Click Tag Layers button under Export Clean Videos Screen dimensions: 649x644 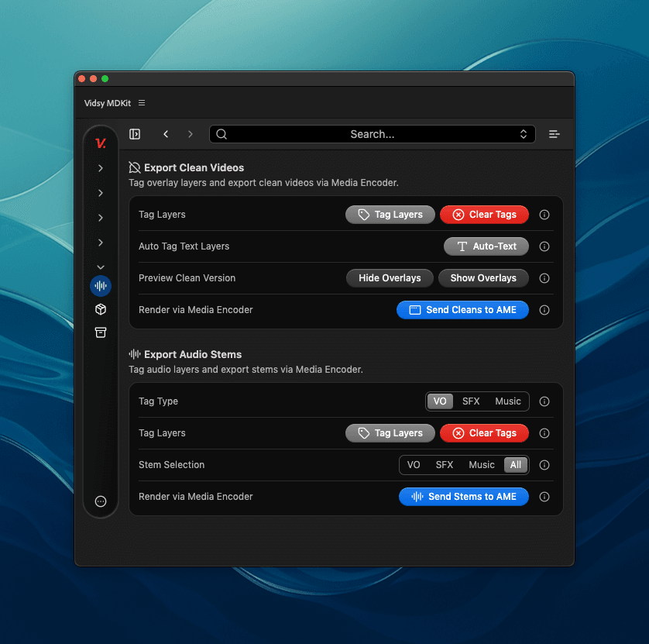coord(390,215)
